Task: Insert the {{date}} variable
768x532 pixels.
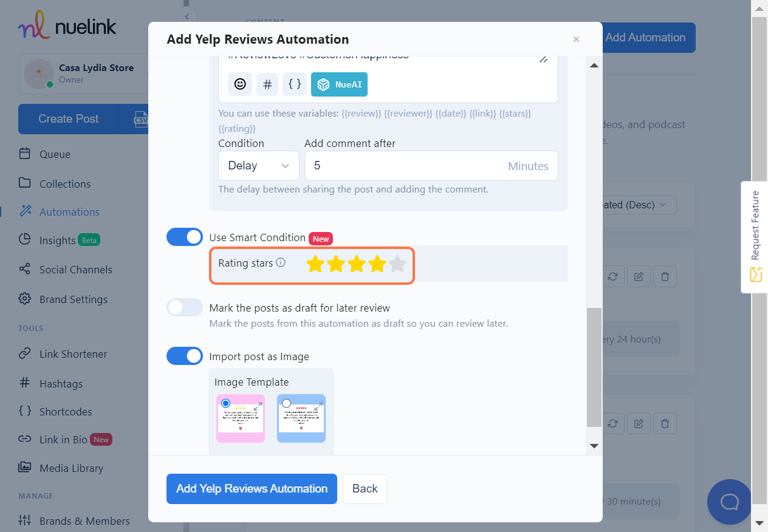Action: coord(451,114)
